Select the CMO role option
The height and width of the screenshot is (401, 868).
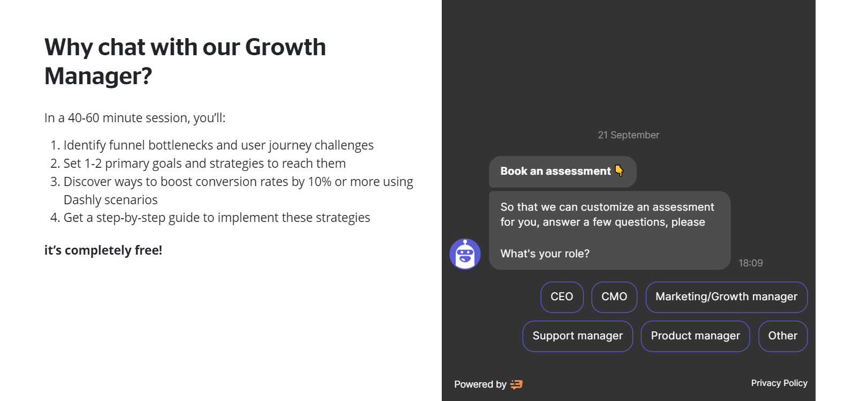(614, 297)
